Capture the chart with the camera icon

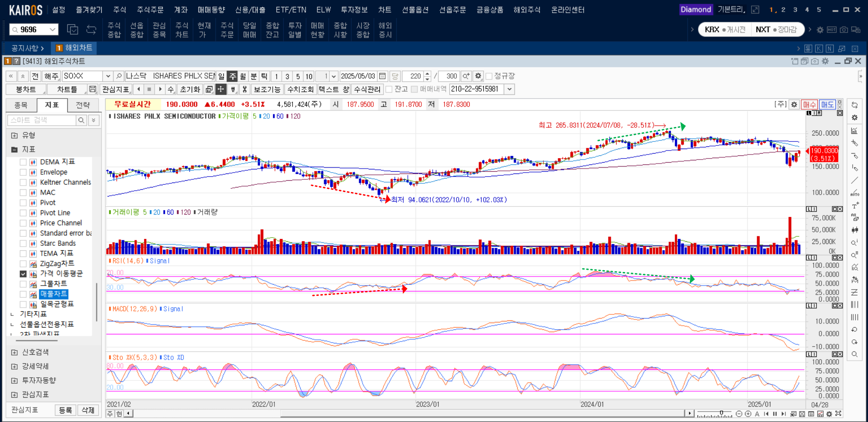pyautogui.click(x=844, y=29)
